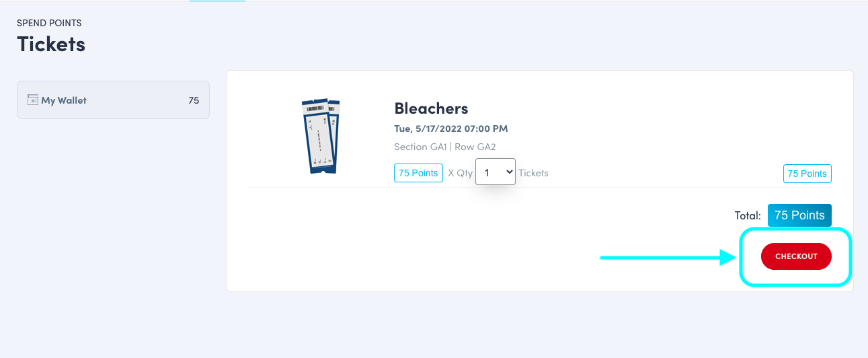The height and width of the screenshot is (358, 868).
Task: Click the Section GA1 | Row GA2 text
Action: point(444,147)
